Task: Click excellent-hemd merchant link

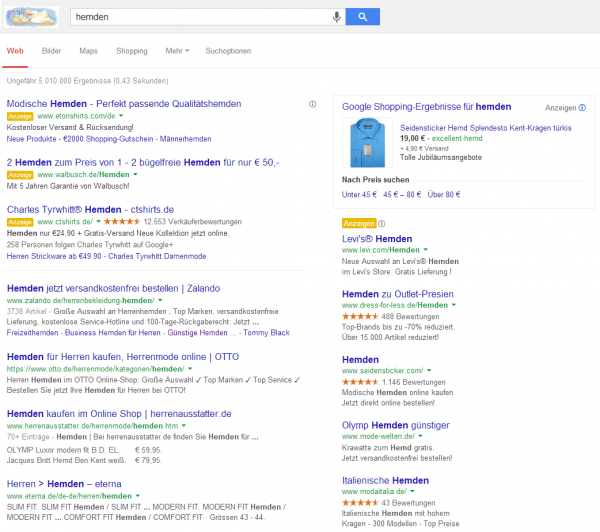Action: [457, 139]
